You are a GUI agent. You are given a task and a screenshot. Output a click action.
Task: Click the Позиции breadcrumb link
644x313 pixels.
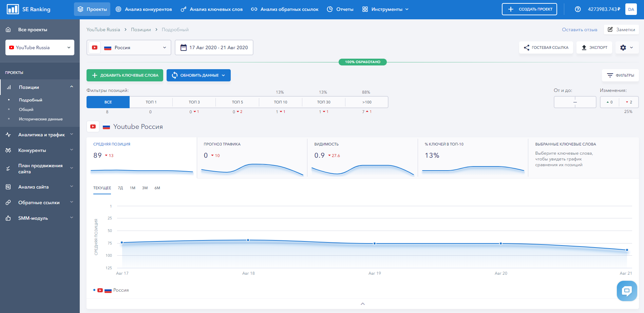tap(141, 30)
